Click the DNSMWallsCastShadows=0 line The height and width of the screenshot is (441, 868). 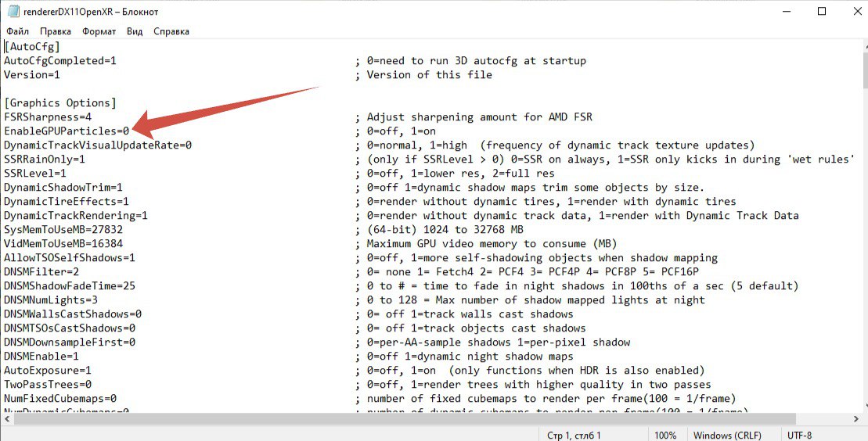coord(73,314)
